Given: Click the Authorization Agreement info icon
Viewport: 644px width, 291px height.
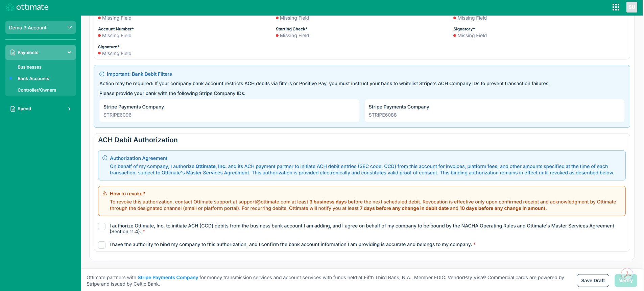Looking at the screenshot, I should [x=105, y=158].
